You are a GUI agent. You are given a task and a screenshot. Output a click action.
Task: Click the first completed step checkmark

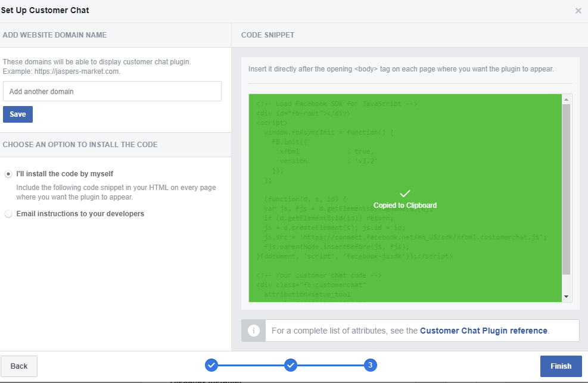(211, 365)
